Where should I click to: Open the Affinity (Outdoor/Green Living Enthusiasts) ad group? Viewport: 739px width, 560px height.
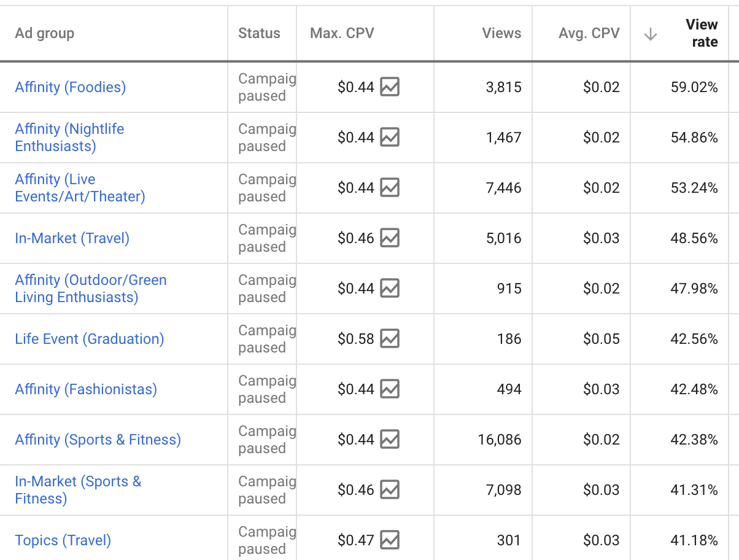click(91, 289)
